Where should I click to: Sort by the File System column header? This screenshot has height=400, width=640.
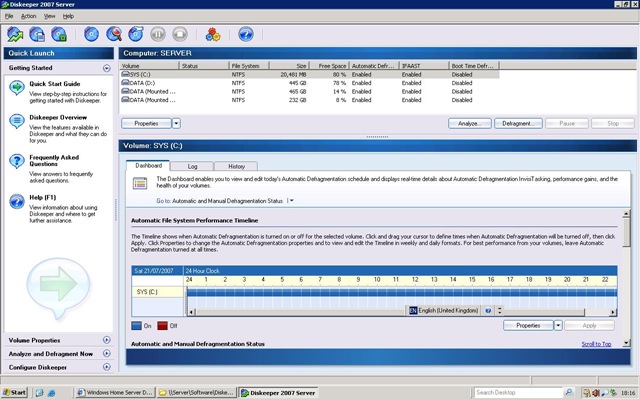coord(249,66)
